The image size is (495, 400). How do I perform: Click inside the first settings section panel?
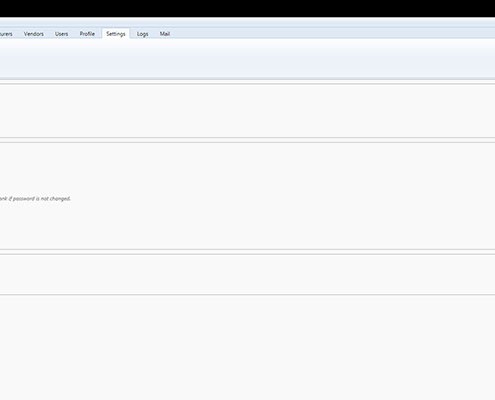pyautogui.click(x=247, y=111)
